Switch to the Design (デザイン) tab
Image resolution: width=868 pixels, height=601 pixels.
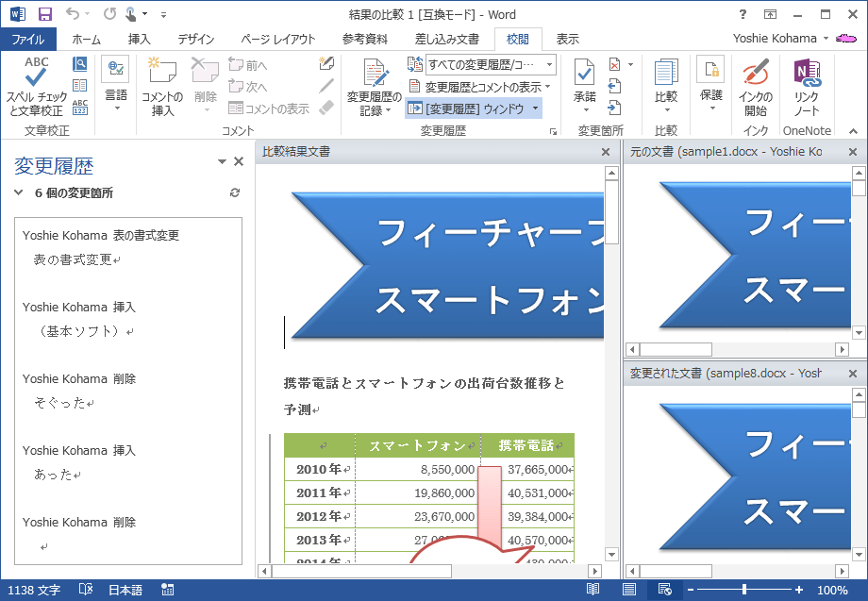[x=196, y=40]
